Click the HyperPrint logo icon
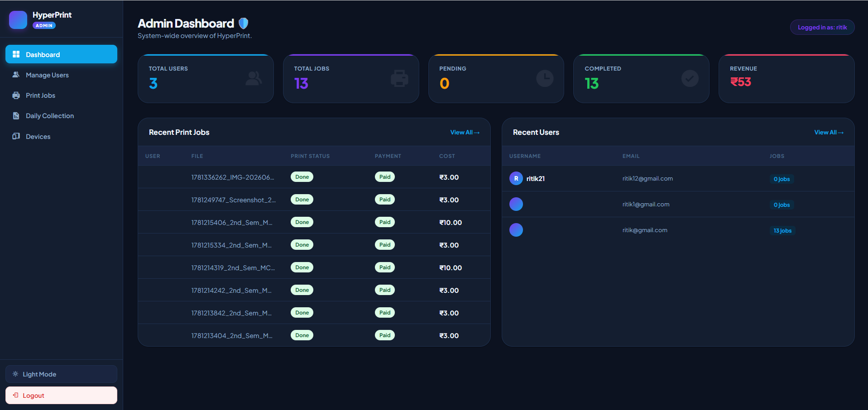The width and height of the screenshot is (868, 410). pos(18,20)
